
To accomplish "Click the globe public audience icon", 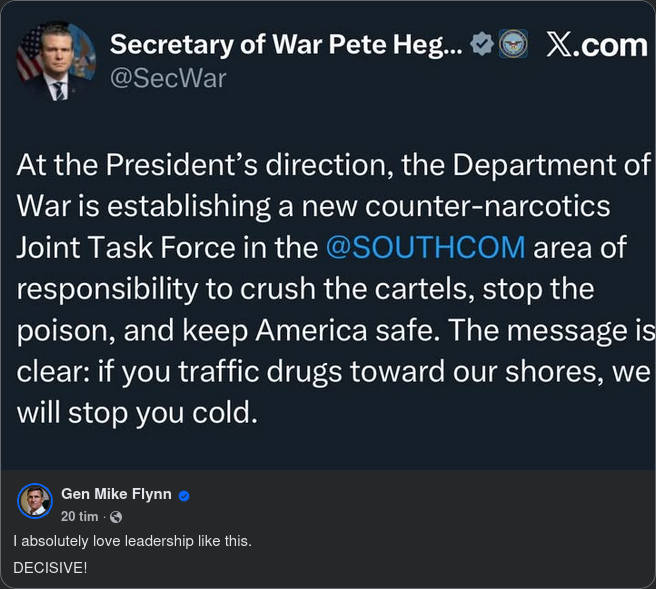I will (x=116, y=517).
